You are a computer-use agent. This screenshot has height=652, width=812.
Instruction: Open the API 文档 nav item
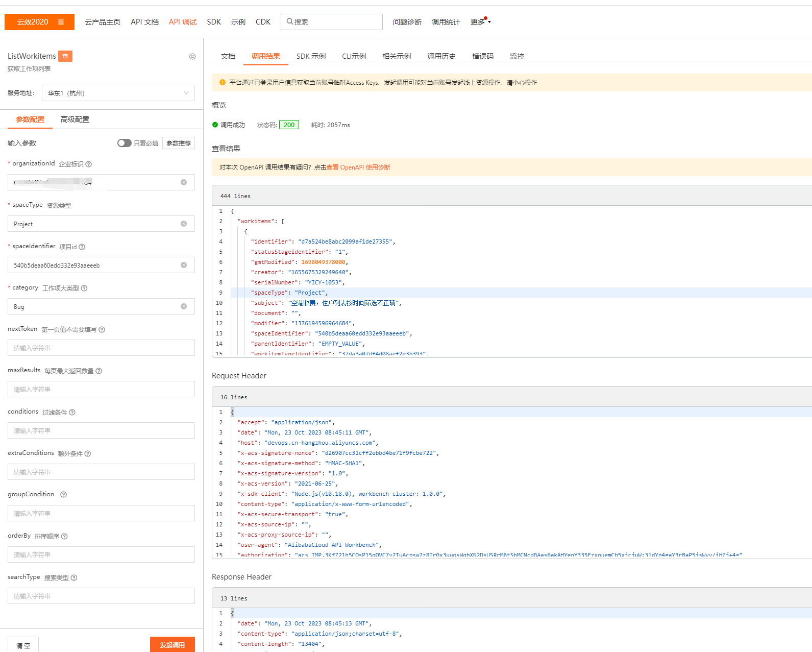(x=144, y=22)
